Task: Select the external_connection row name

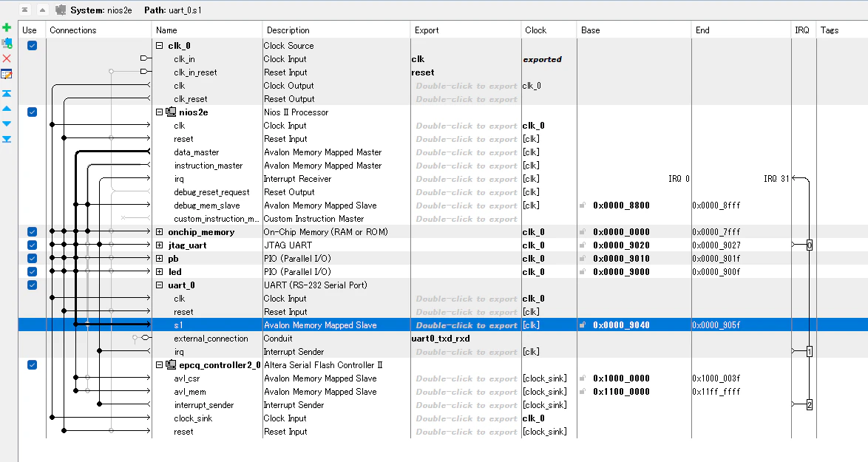Action: 211,339
